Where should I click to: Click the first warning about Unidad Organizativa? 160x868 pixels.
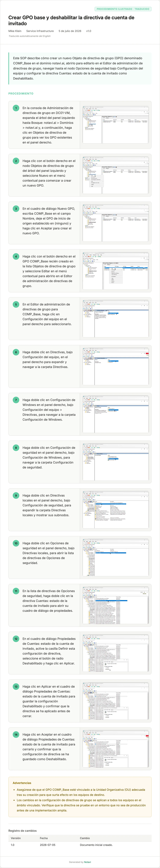click(x=82, y=792)
